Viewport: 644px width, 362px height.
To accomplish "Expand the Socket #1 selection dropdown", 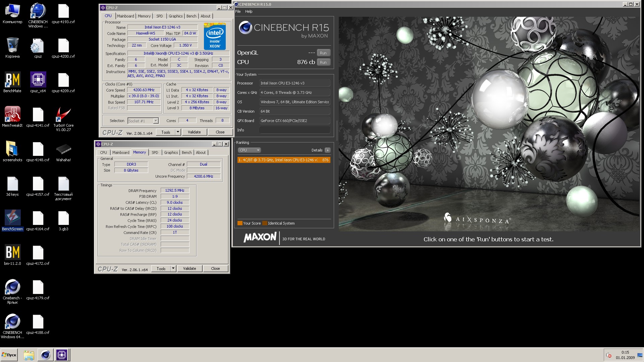I will [156, 121].
